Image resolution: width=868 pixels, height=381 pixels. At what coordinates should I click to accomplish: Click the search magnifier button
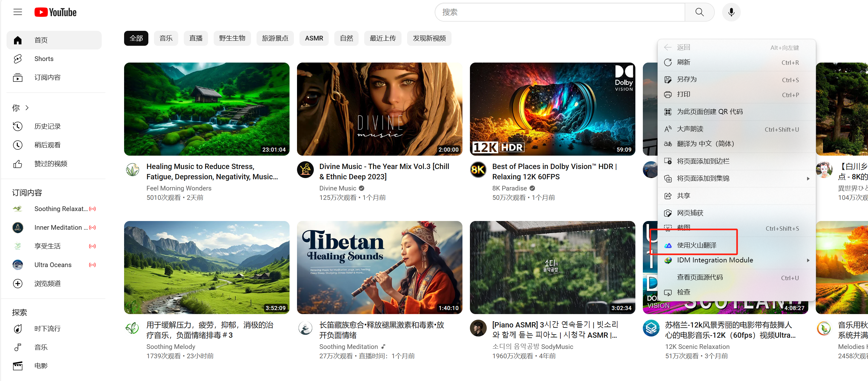pos(699,12)
